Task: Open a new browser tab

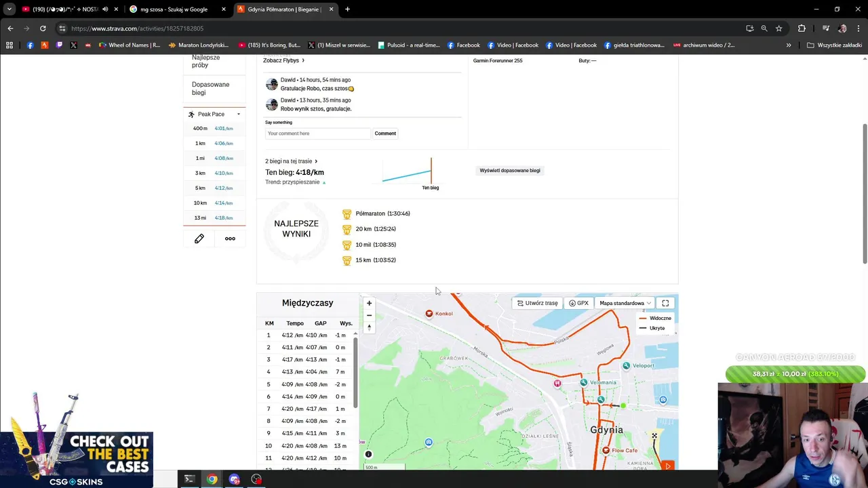Action: [347, 9]
